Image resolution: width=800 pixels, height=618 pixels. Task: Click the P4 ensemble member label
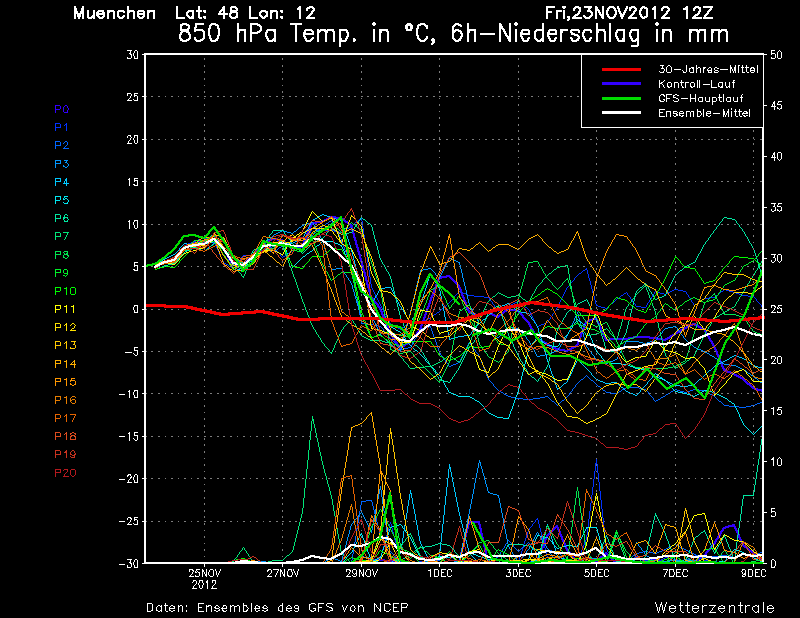(x=62, y=182)
